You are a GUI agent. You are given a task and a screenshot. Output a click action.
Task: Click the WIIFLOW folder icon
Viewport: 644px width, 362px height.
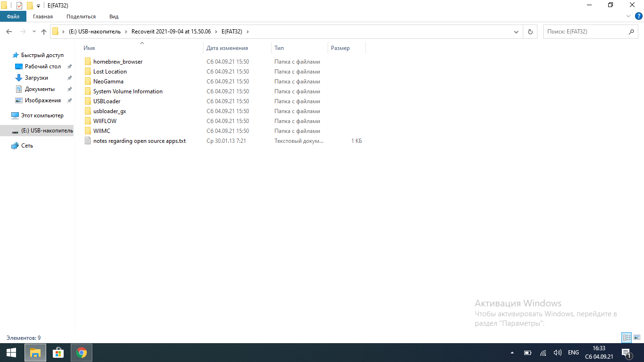[87, 121]
